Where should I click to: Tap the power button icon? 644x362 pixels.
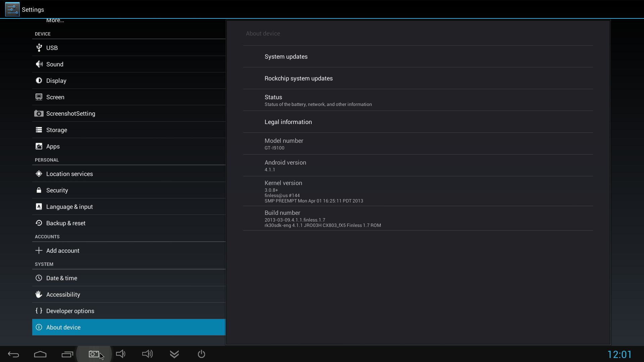pyautogui.click(x=201, y=354)
